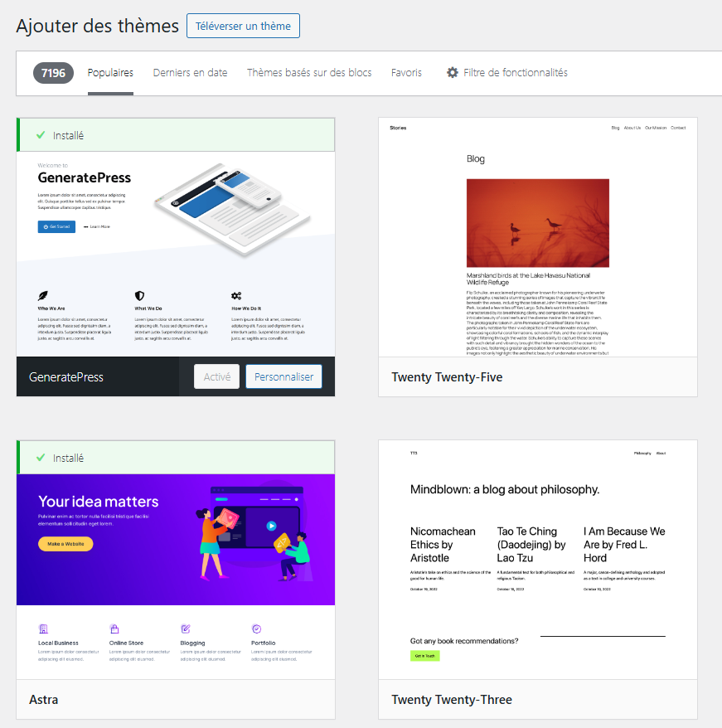Click the Installé label above GeneratePress
Screen dimensions: 722x728
click(x=68, y=136)
